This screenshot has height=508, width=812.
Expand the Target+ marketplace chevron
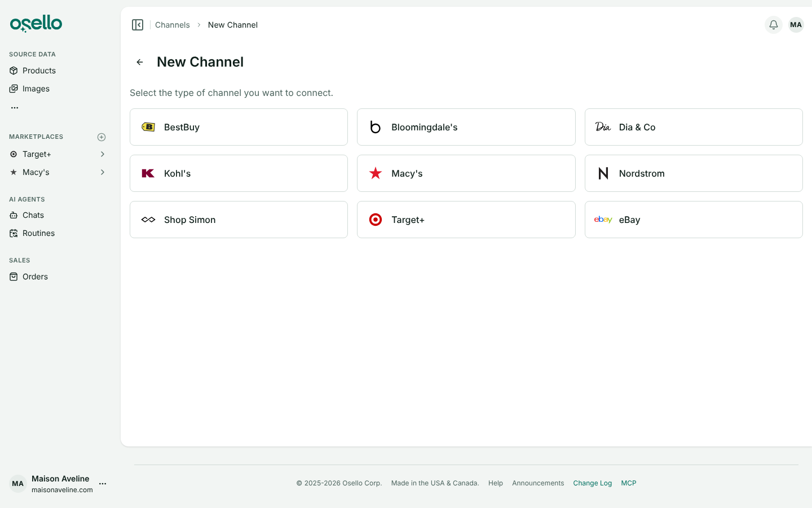103,154
